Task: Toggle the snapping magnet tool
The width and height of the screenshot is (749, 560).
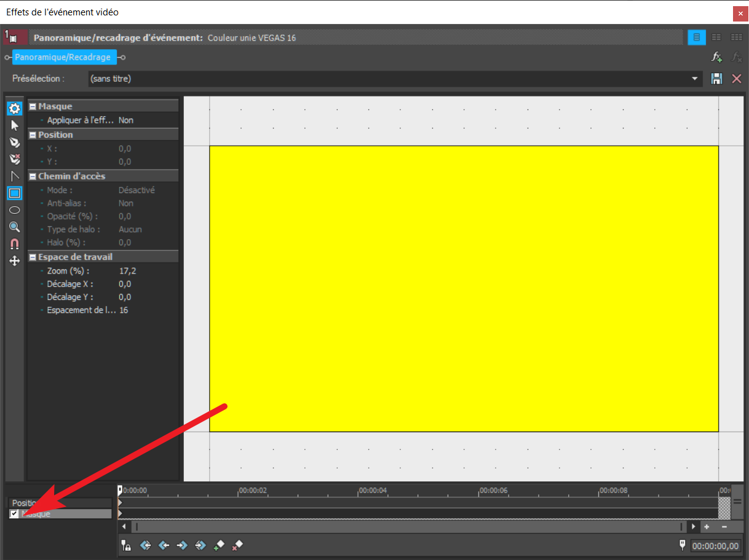Action: tap(15, 244)
